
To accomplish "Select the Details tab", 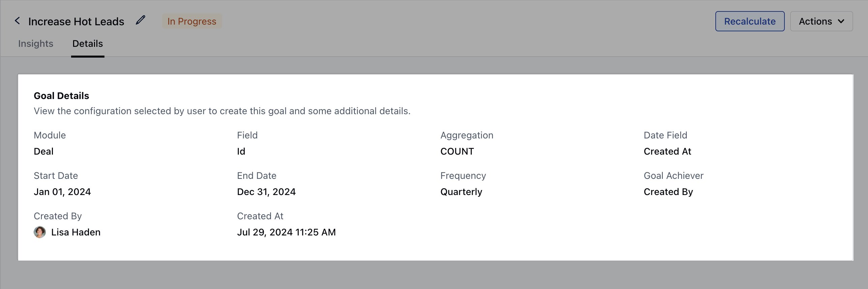I will coord(88,44).
